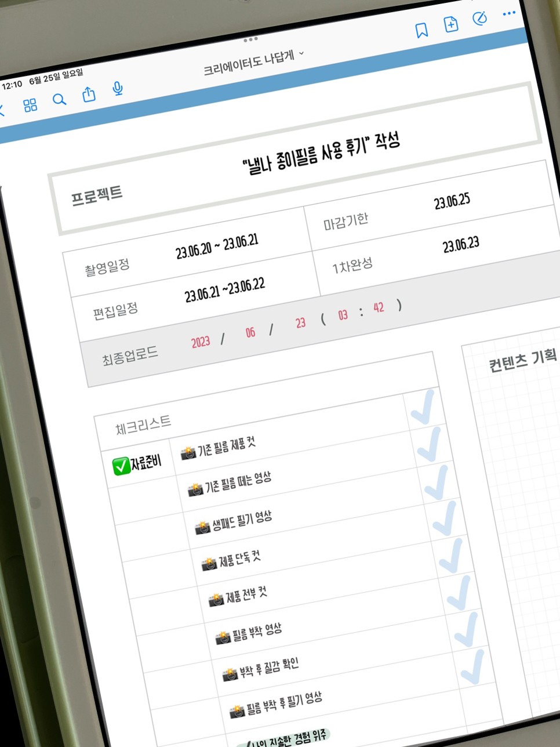Viewport: 560px width, 747px height.
Task: Toggle read-only mode with the crossed pen icon
Action: point(479,19)
